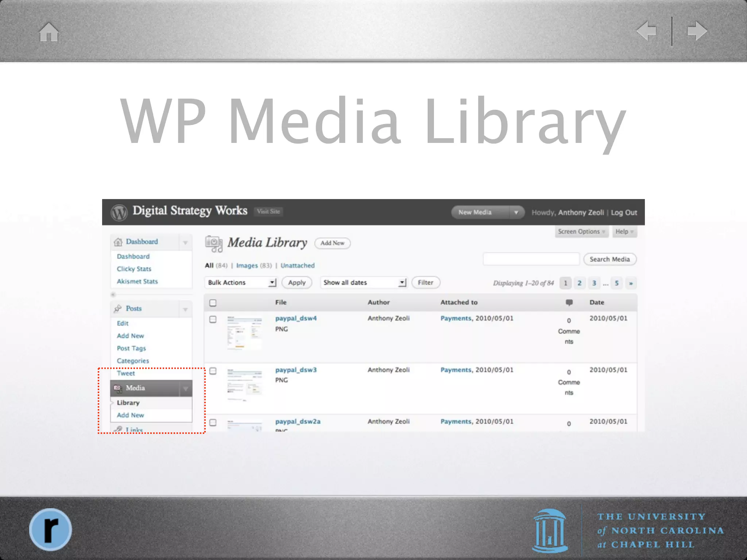This screenshot has height=560, width=747.
Task: Collapse the Posts menu arrow
Action: click(185, 309)
